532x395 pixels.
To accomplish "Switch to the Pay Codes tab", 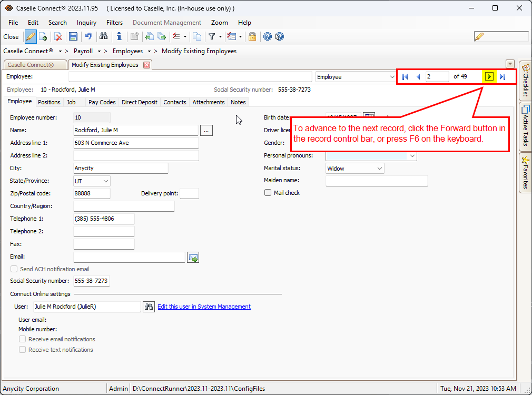I will click(102, 102).
